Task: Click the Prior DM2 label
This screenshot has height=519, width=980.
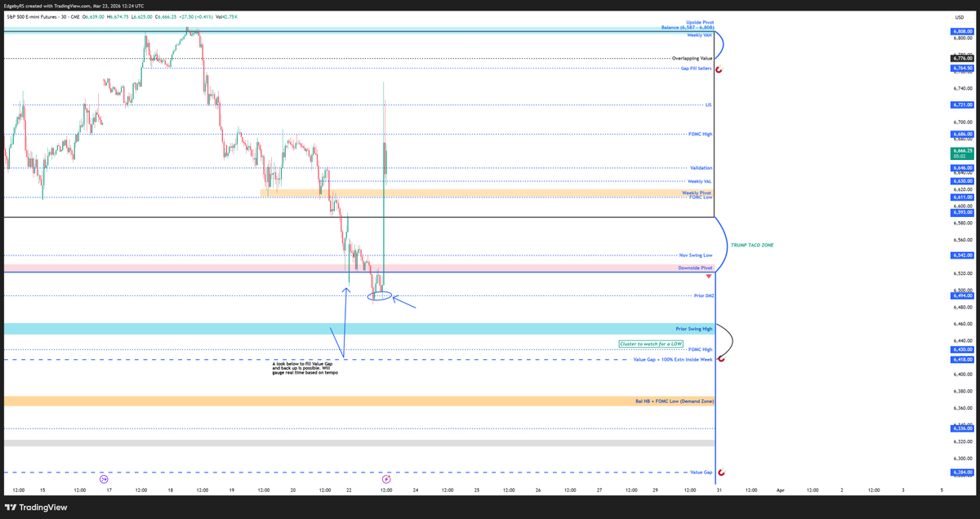Action: 703,295
